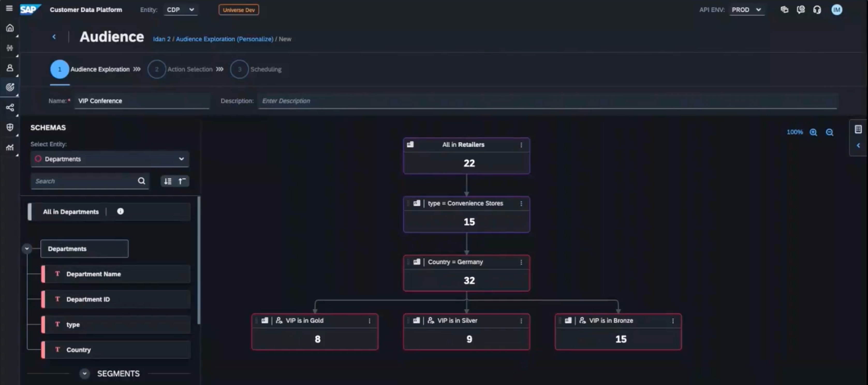Click the 8 count in VIP is in Gold
Viewport: 868px width, 385px height.
[318, 339]
